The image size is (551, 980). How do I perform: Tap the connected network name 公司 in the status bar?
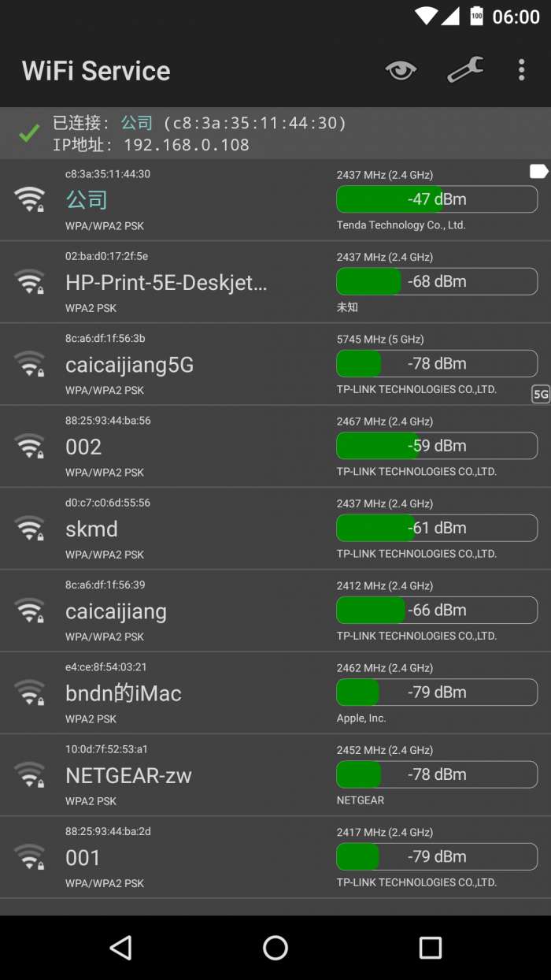coord(137,123)
